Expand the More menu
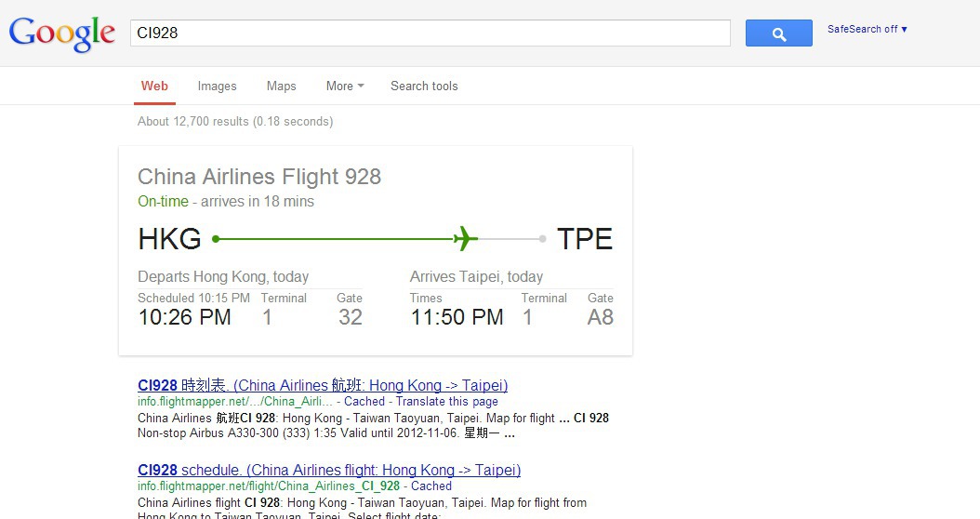The height and width of the screenshot is (519, 980). 344,86
